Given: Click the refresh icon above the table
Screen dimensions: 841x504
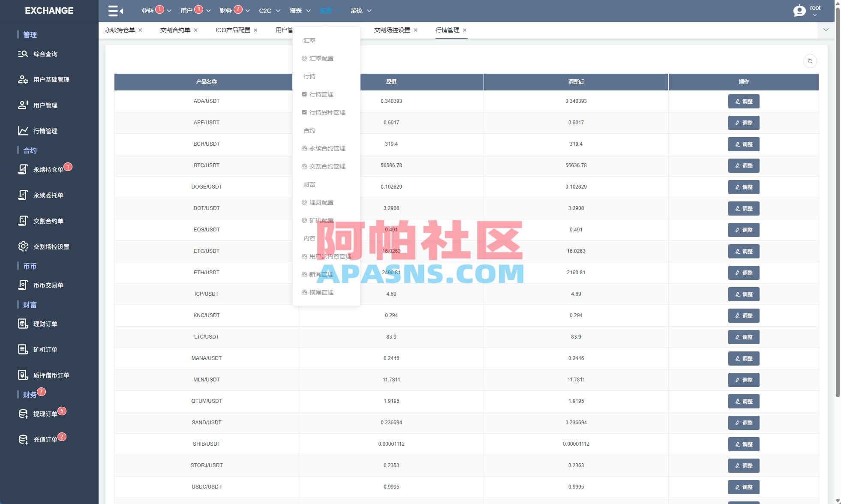Looking at the screenshot, I should pyautogui.click(x=810, y=61).
